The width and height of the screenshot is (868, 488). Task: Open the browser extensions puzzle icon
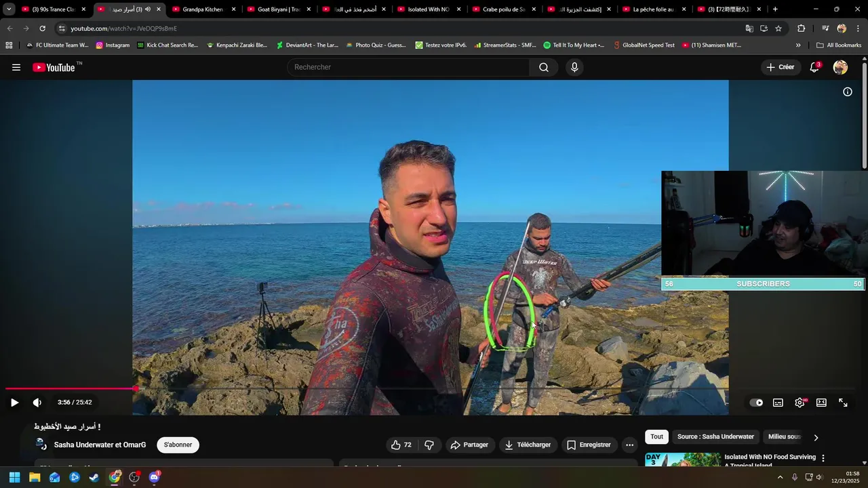(x=801, y=28)
